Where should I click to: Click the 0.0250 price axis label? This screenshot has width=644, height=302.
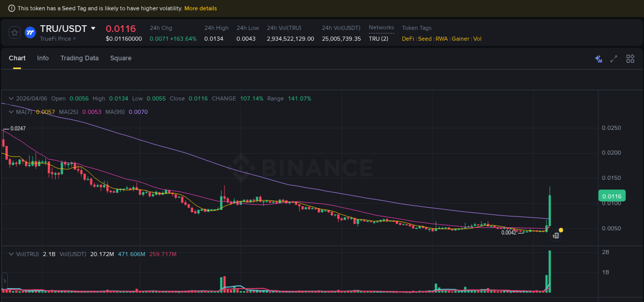[611, 128]
